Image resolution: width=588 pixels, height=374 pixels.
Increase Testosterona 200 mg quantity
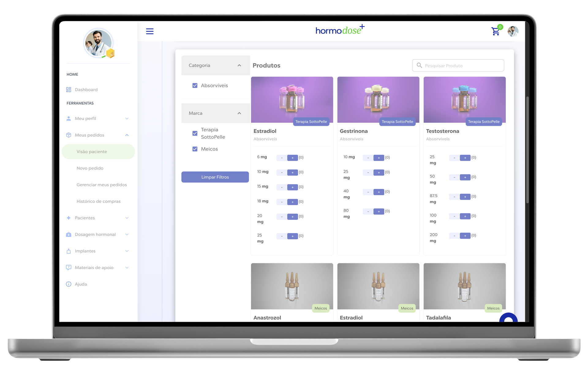coord(465,235)
